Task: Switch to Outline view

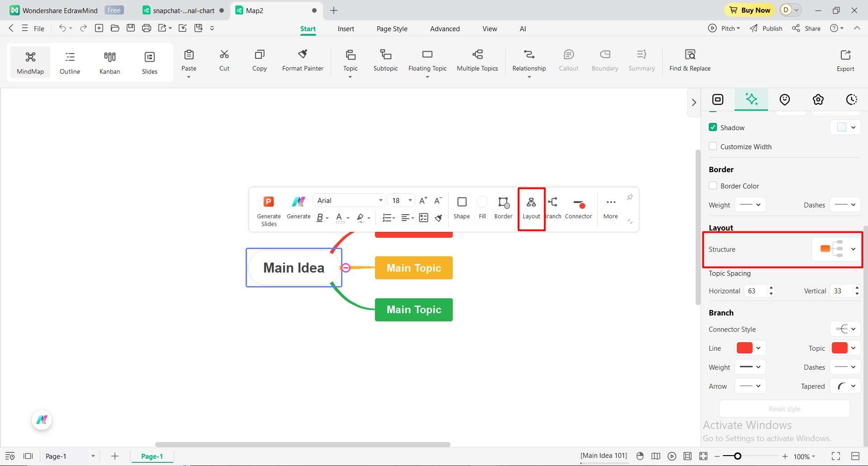Action: 70,62
